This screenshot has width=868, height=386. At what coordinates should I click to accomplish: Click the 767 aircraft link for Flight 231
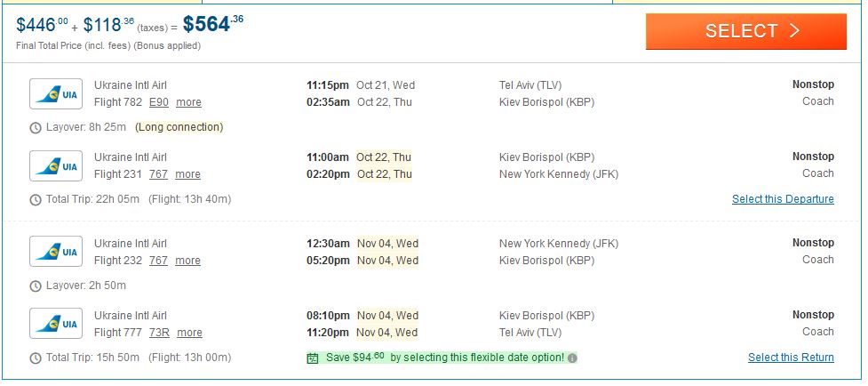pyautogui.click(x=158, y=174)
